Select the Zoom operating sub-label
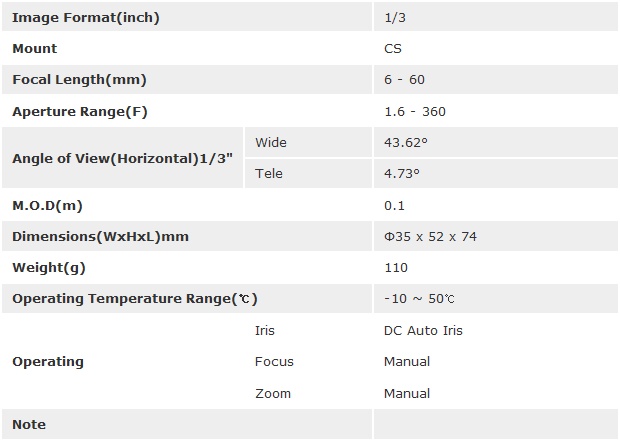The width and height of the screenshot is (620, 441). (x=273, y=393)
